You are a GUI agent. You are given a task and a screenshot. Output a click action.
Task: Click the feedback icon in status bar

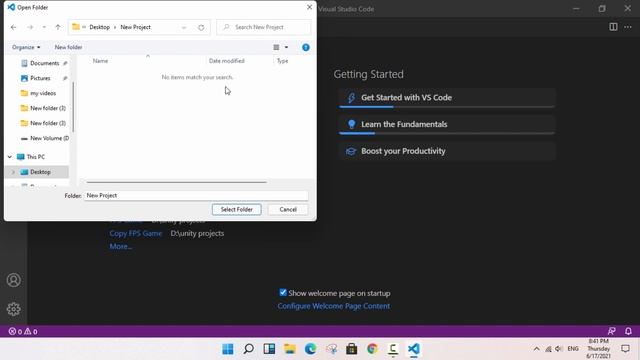pos(611,331)
